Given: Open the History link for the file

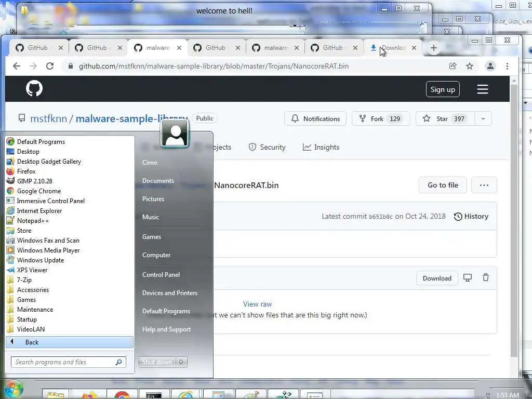Looking at the screenshot, I should (471, 217).
